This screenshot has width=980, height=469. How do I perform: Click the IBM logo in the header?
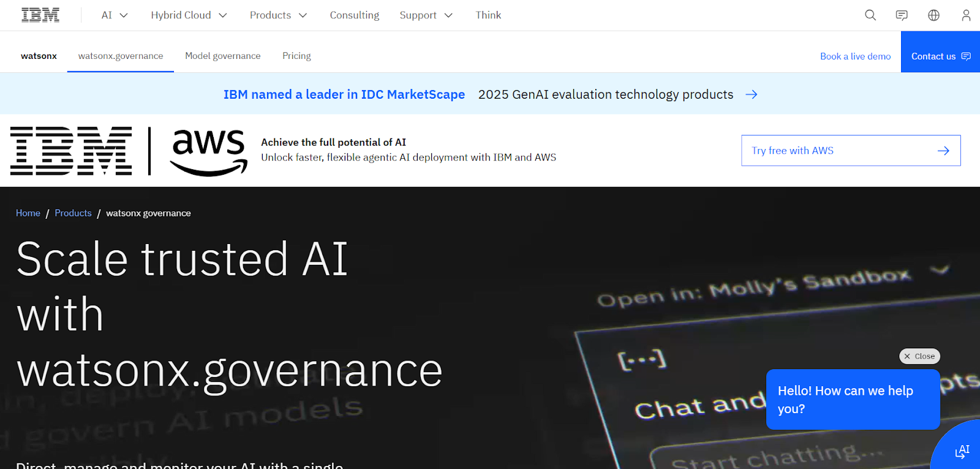click(x=40, y=15)
